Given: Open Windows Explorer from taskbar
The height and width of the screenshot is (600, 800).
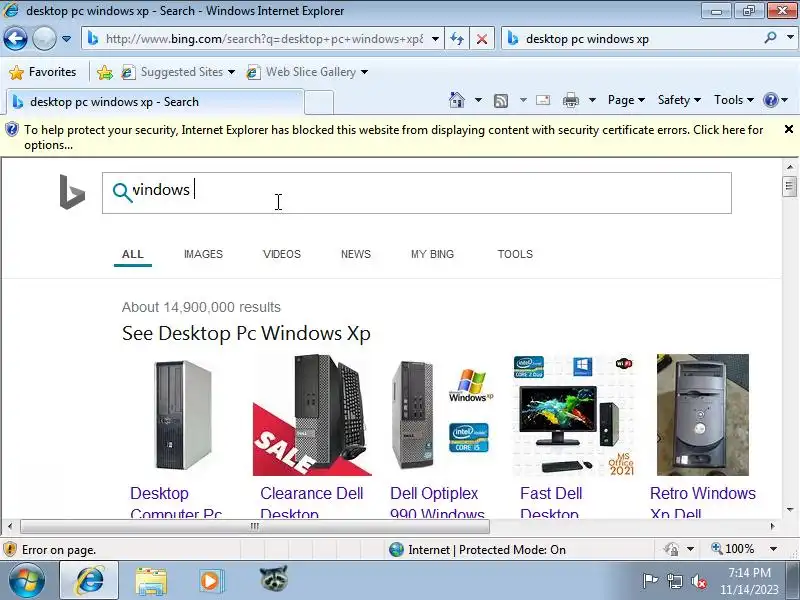Looking at the screenshot, I should point(151,581).
